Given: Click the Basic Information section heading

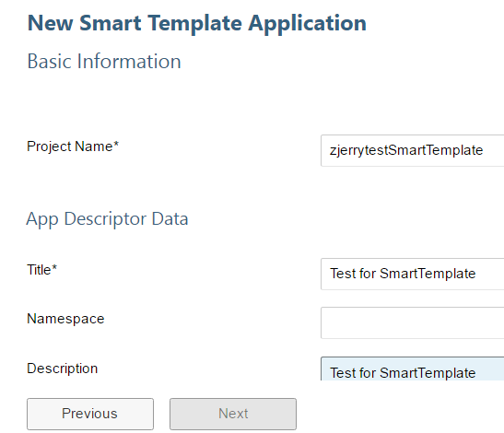Looking at the screenshot, I should (104, 62).
